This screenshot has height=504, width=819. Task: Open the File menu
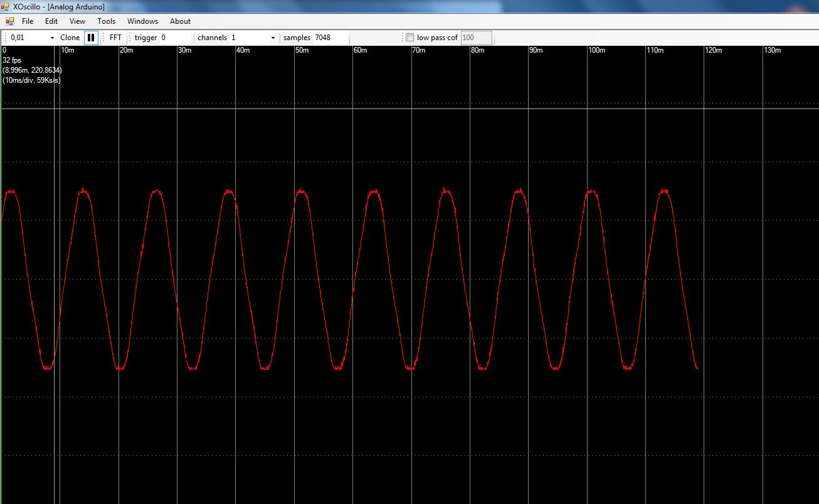click(28, 21)
